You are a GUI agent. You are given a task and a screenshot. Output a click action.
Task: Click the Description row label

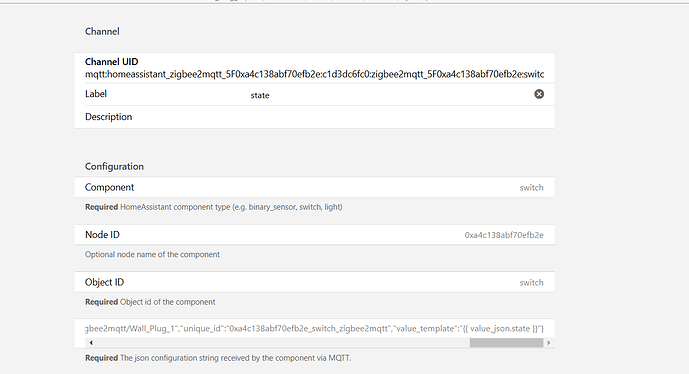pyautogui.click(x=109, y=117)
